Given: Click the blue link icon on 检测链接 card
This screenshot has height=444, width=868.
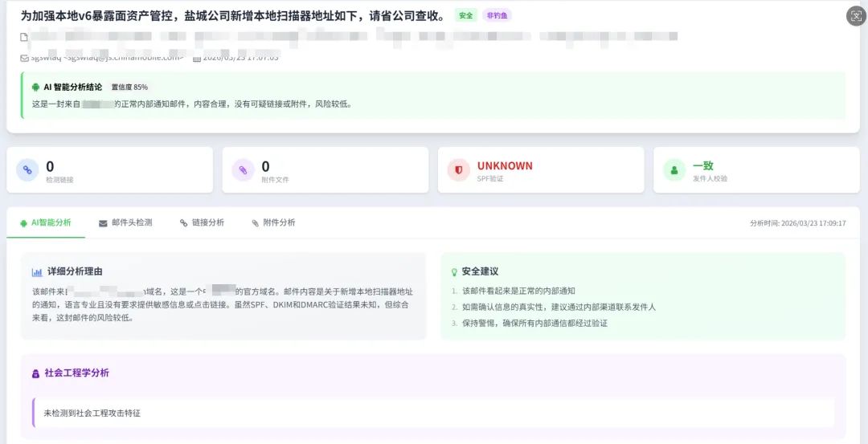Looking at the screenshot, I should [27, 169].
